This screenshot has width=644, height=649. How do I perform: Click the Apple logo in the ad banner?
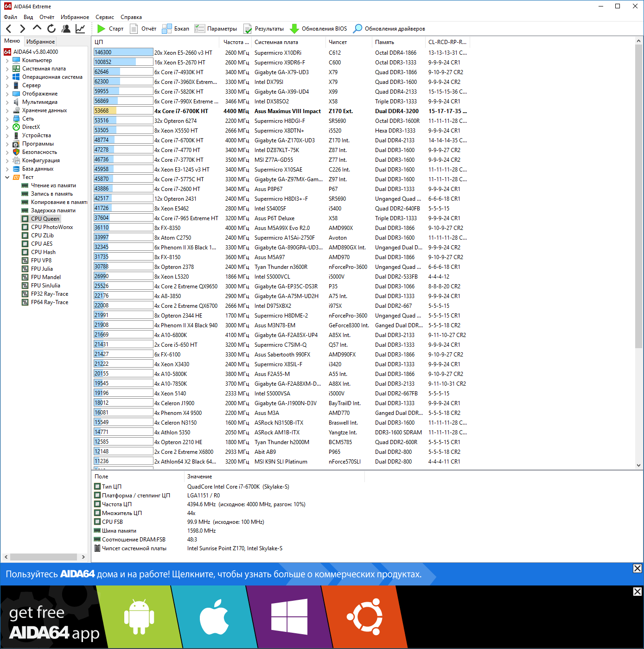[214, 617]
